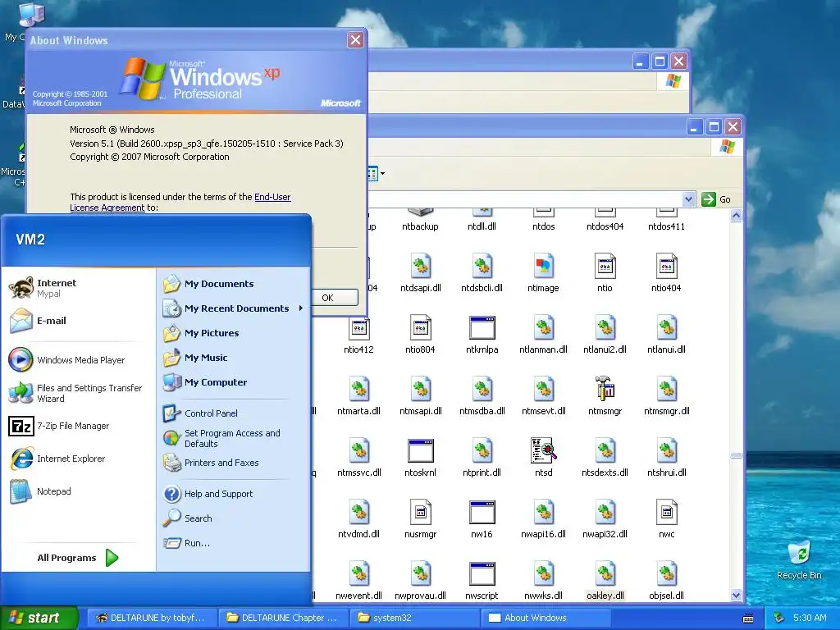Open the ntbackup file icon
Screen dimensions: 840x630
pos(420,220)
